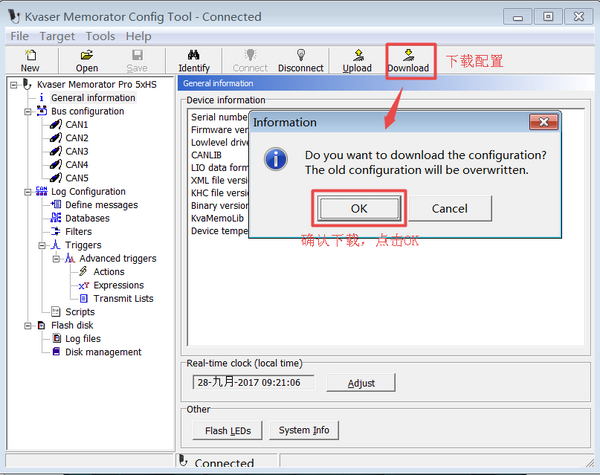Click the Open folder toolbar icon

pyautogui.click(x=87, y=55)
